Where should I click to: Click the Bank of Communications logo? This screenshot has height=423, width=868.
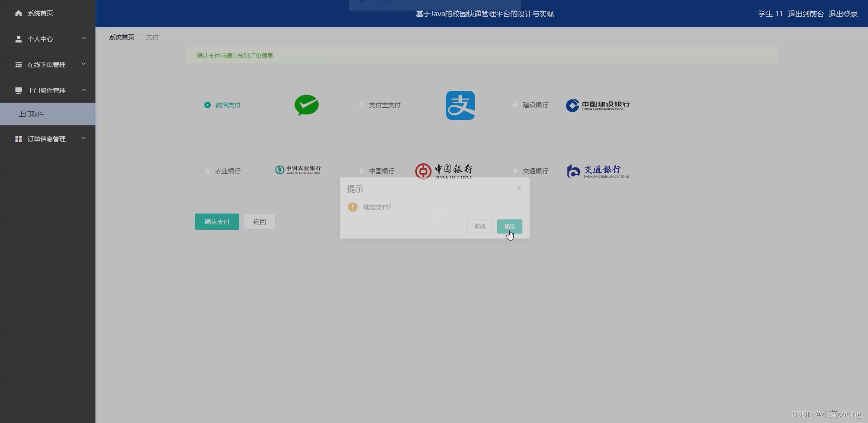click(x=598, y=171)
